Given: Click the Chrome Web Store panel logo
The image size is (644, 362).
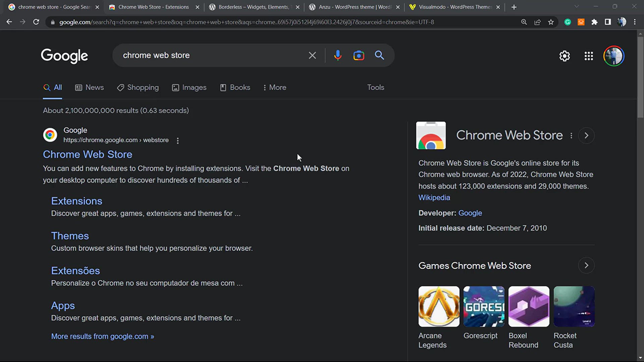Looking at the screenshot, I should click(x=431, y=135).
